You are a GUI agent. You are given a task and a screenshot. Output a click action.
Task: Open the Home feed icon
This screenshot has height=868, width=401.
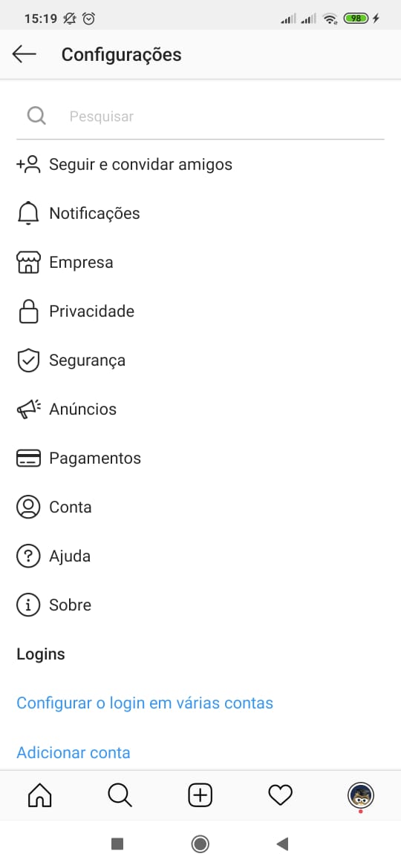40,795
